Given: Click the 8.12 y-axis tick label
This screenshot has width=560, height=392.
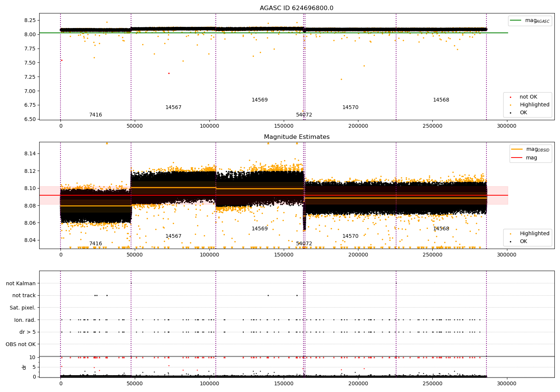Looking at the screenshot, I should coord(30,171).
